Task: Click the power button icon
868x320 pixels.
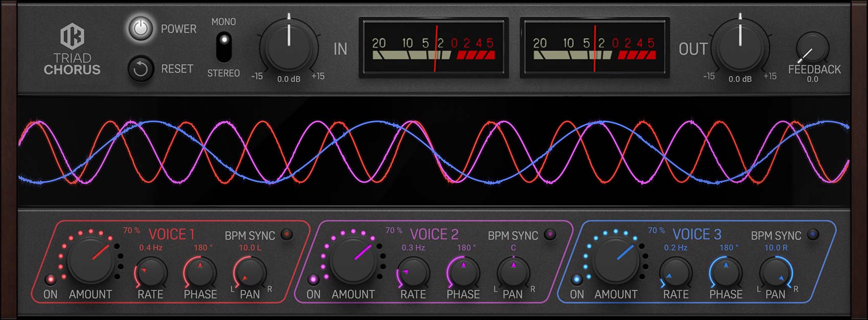Action: (x=140, y=29)
